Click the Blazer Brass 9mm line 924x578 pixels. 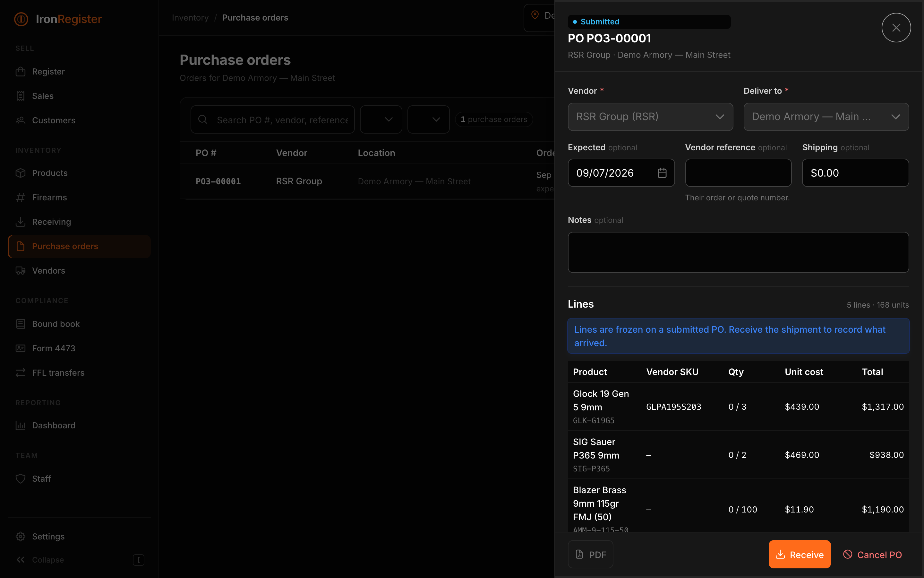click(x=738, y=506)
